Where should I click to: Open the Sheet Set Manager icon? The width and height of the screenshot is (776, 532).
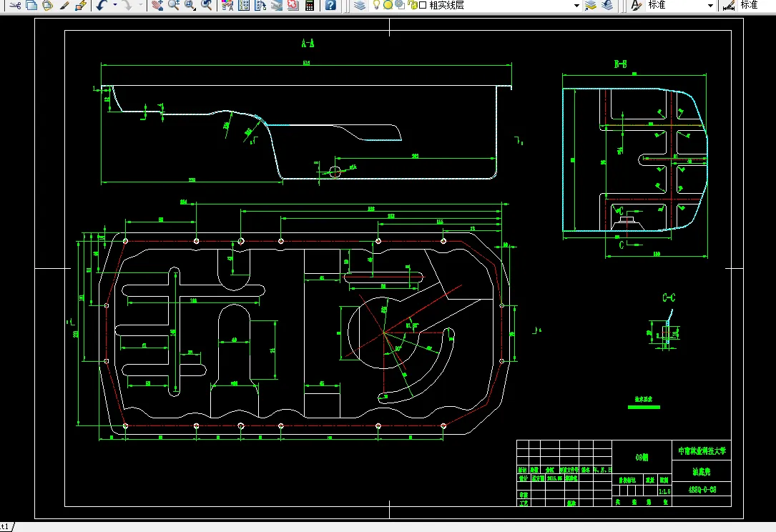tap(277, 6)
